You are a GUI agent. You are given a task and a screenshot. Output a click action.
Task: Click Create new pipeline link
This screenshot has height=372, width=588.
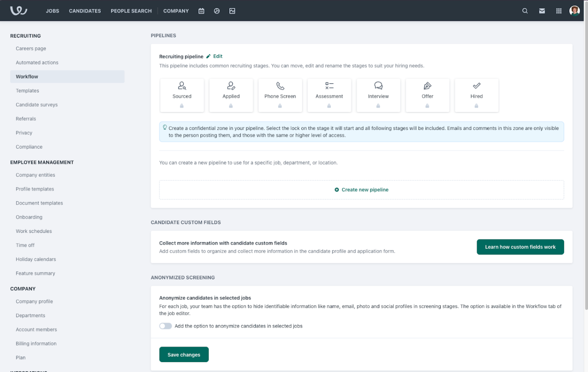tap(361, 190)
